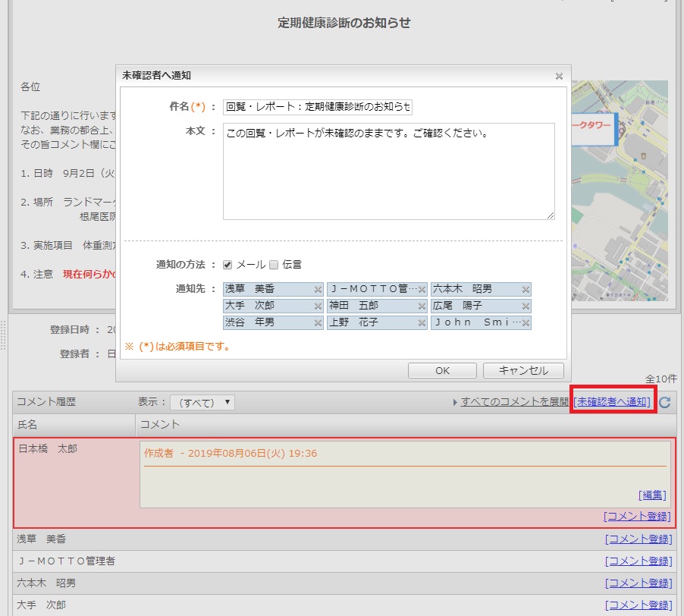Image resolution: width=684 pixels, height=616 pixels.
Task: Click into the 本文 message textarea
Action: tap(389, 171)
